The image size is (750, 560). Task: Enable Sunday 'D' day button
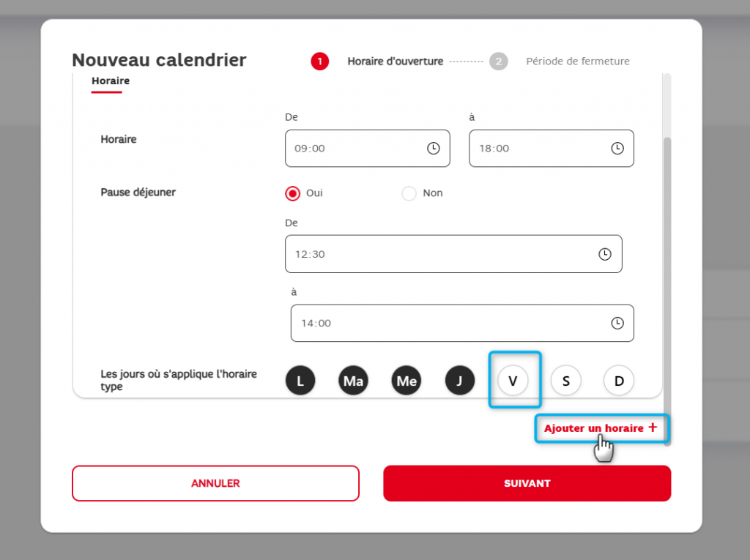(619, 381)
